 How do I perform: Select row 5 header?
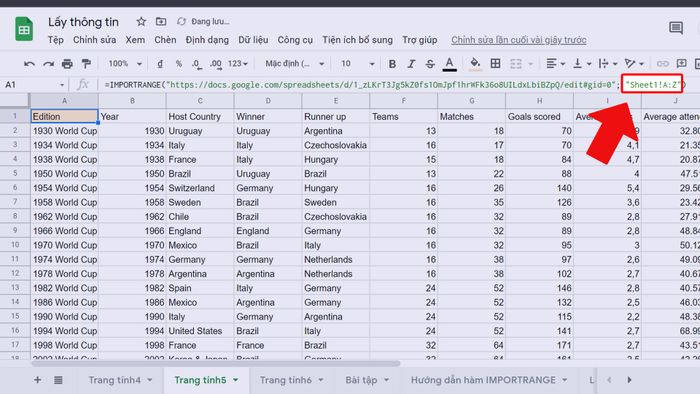15,174
